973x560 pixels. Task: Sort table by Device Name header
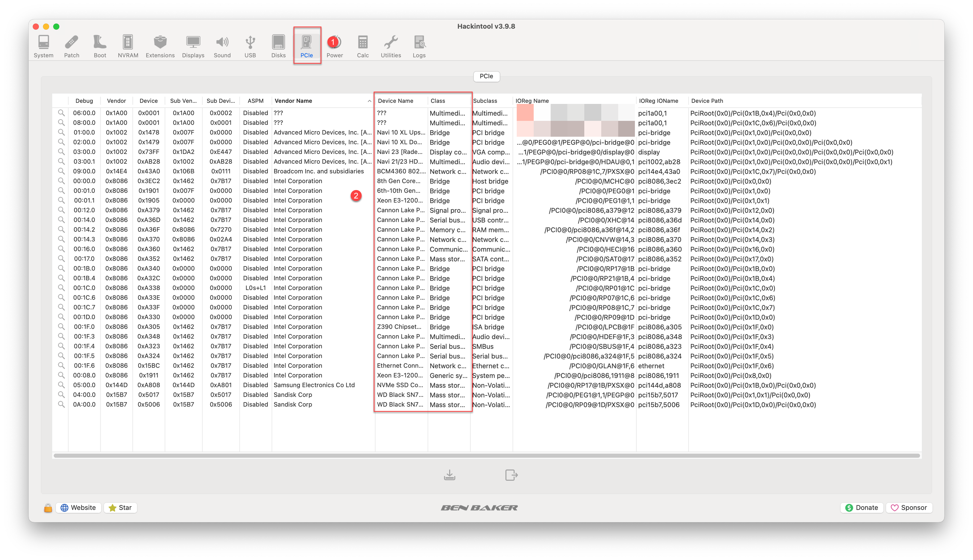coord(396,101)
